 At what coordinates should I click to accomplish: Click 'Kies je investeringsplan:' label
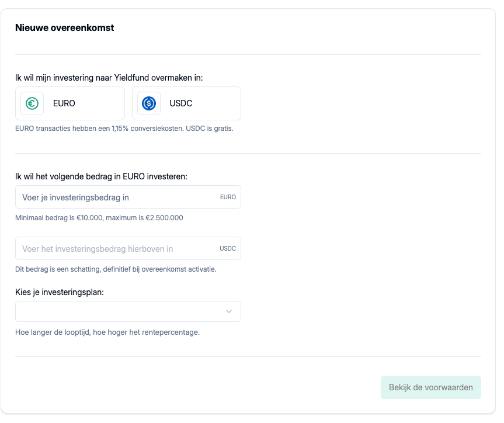click(60, 292)
